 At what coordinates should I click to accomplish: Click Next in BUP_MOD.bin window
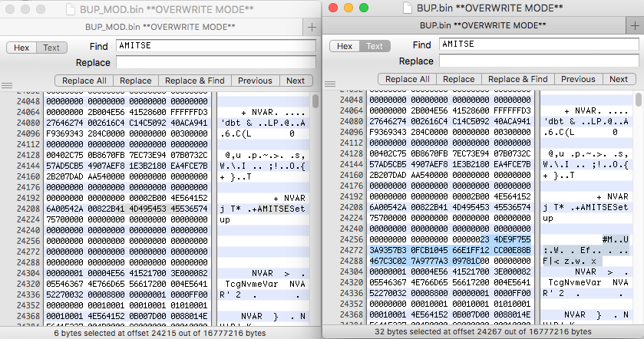(296, 81)
